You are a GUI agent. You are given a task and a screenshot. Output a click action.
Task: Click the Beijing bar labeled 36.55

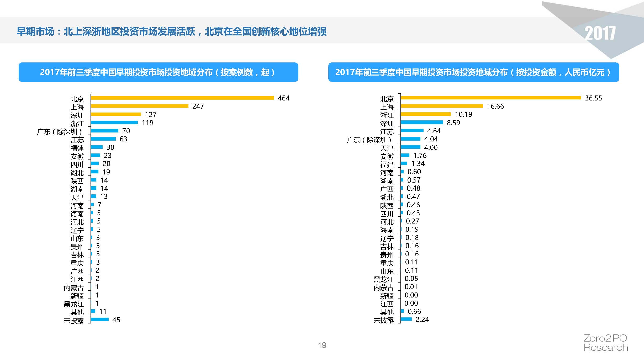490,98
